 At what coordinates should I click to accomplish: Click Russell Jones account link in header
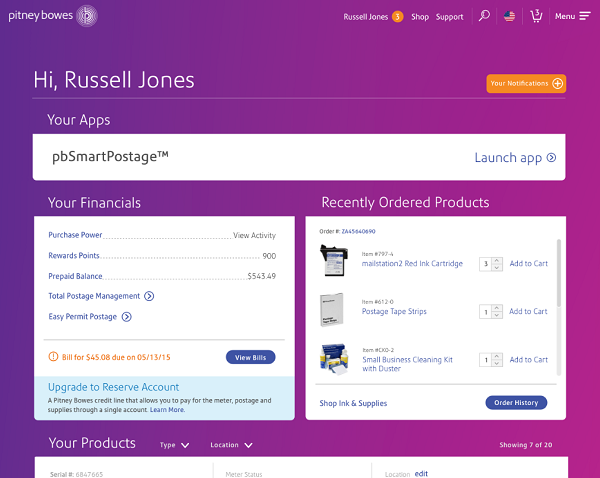point(365,17)
